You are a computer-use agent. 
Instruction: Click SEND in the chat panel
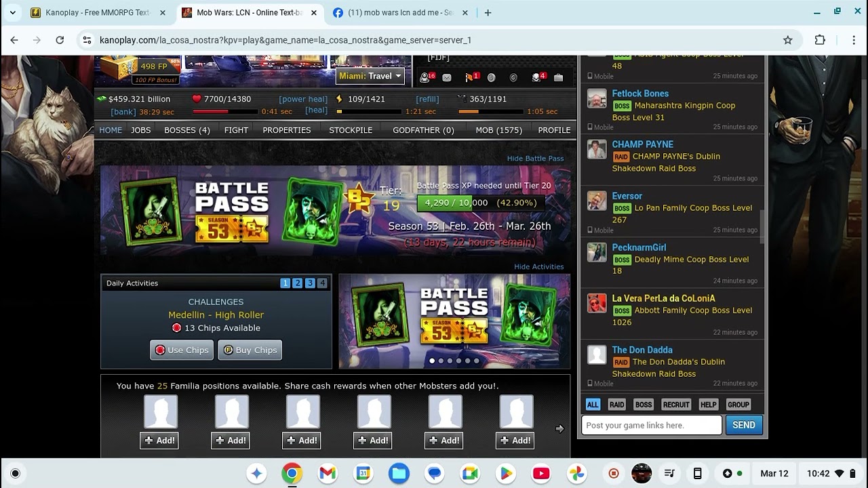point(744,425)
